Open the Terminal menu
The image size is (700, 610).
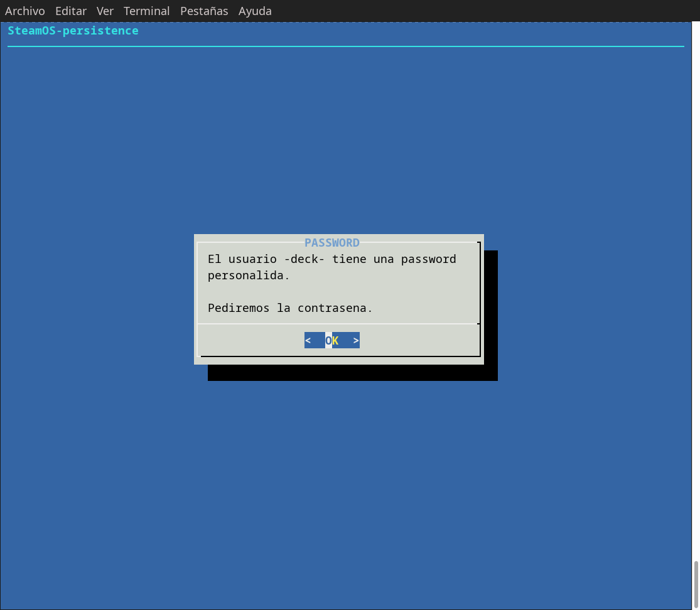[x=146, y=11]
